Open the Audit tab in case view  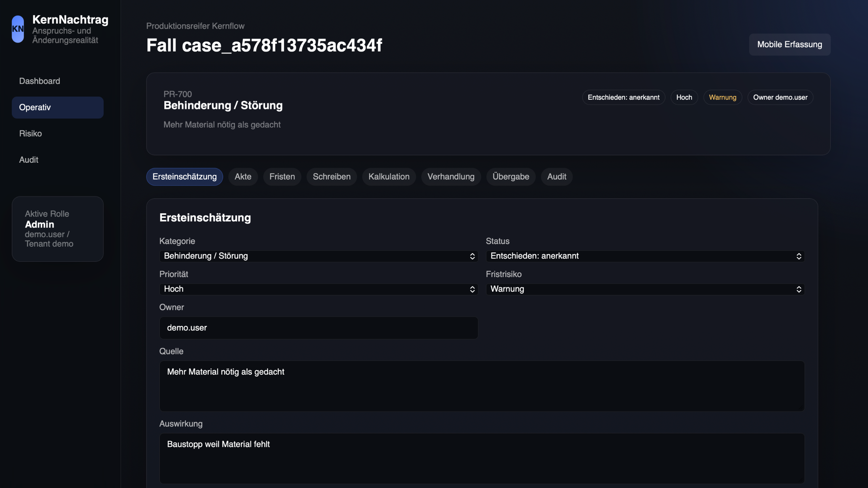click(x=556, y=177)
